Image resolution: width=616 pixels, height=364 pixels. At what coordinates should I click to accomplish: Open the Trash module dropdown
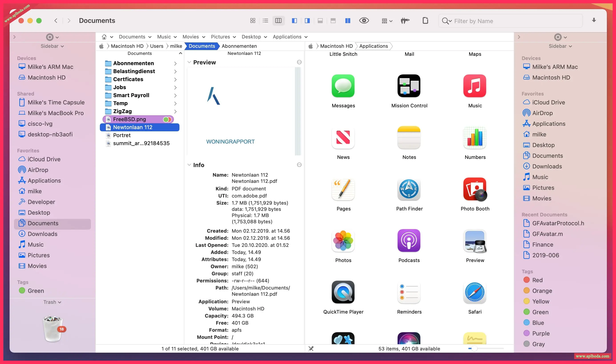(x=52, y=302)
